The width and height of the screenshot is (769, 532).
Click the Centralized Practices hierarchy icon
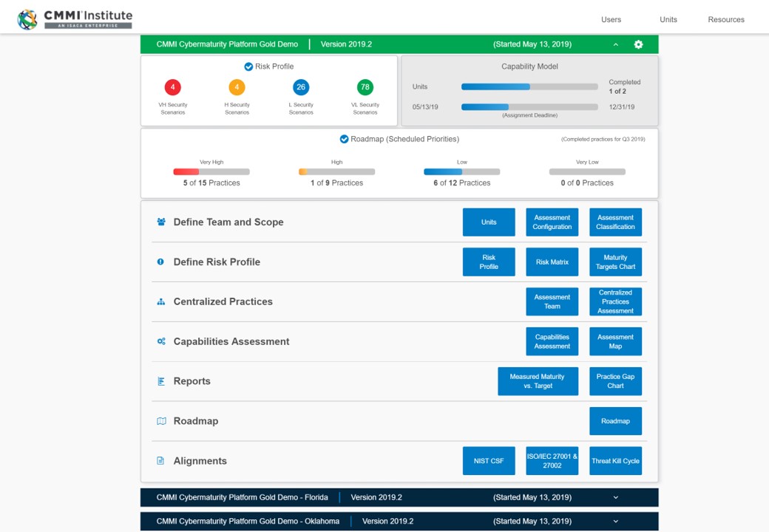161,301
